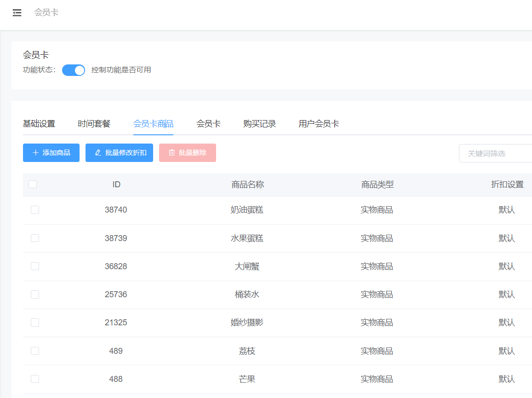The image size is (532, 398).
Task: Click the 商品类型 column header
Action: tap(378, 185)
